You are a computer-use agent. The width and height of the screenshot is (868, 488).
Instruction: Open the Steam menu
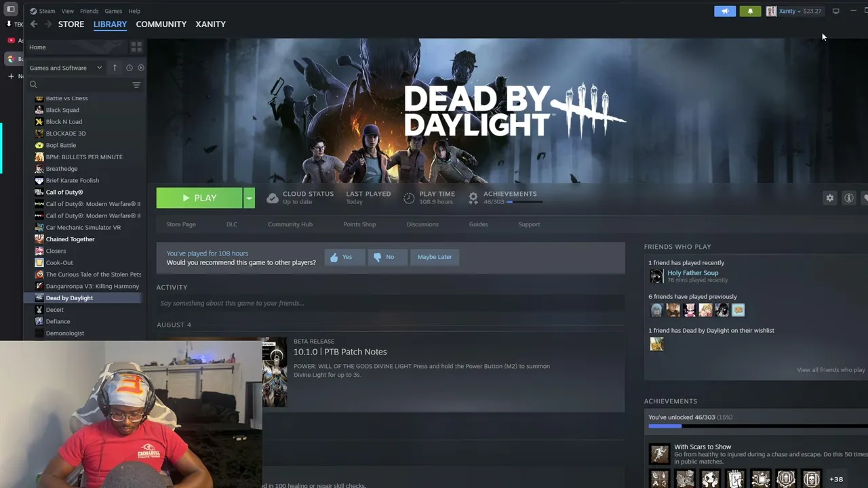[47, 11]
